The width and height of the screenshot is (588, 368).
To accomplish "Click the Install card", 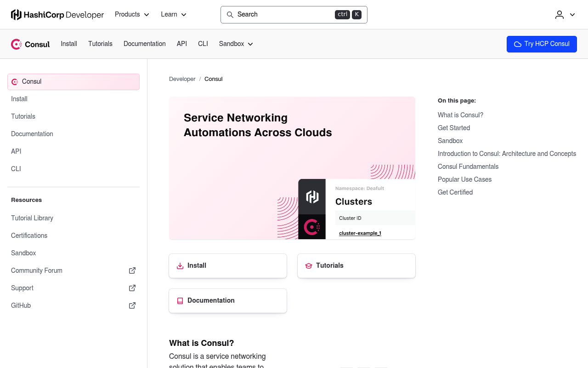I will pyautogui.click(x=228, y=266).
